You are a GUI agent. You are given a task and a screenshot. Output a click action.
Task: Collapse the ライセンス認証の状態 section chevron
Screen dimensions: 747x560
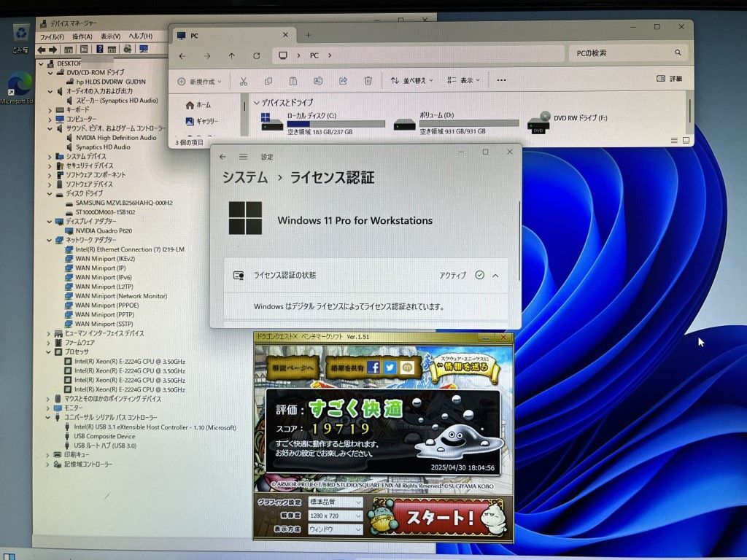pos(495,275)
